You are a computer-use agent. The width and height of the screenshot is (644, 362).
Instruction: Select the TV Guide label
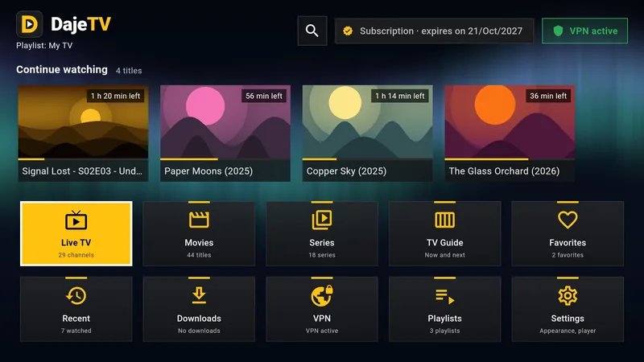tap(445, 243)
